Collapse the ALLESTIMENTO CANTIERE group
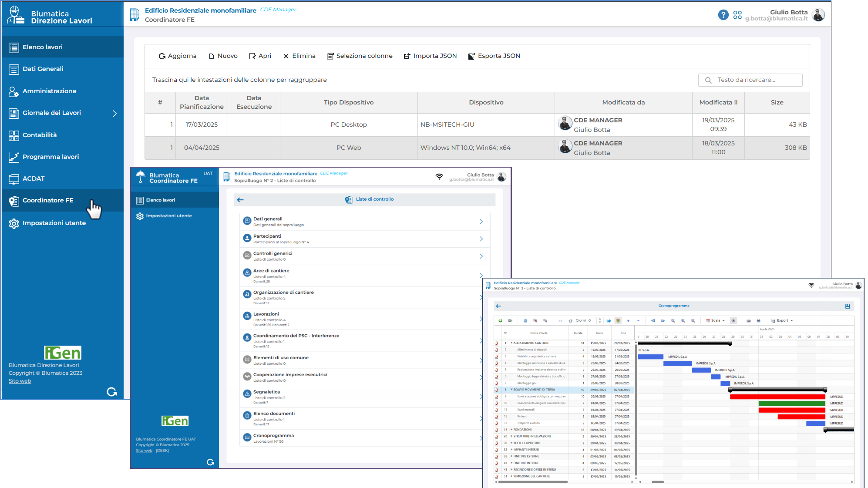The image size is (868, 488). coord(511,343)
